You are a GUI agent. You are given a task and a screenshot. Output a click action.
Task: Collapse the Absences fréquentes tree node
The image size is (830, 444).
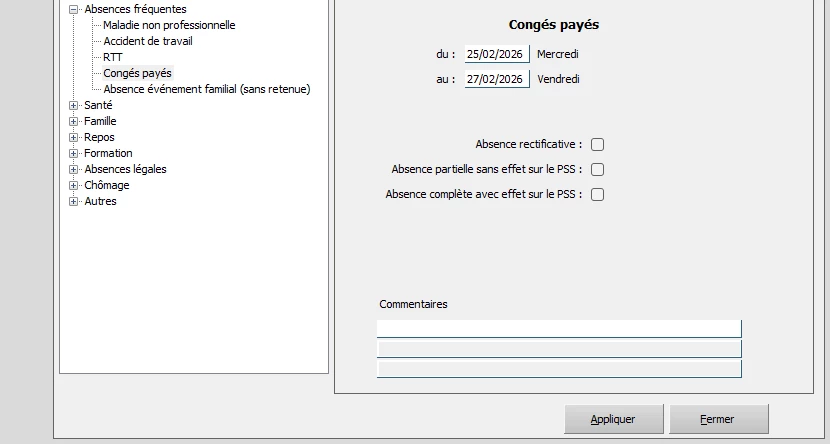[x=74, y=9]
